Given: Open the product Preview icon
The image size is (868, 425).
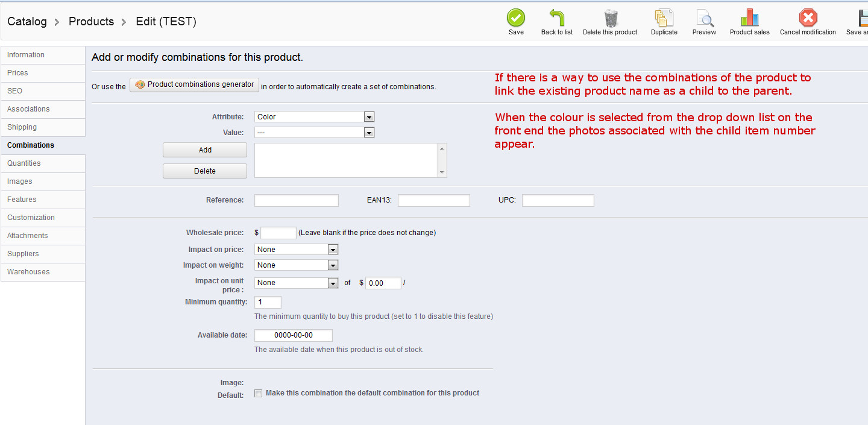Looking at the screenshot, I should tap(704, 18).
